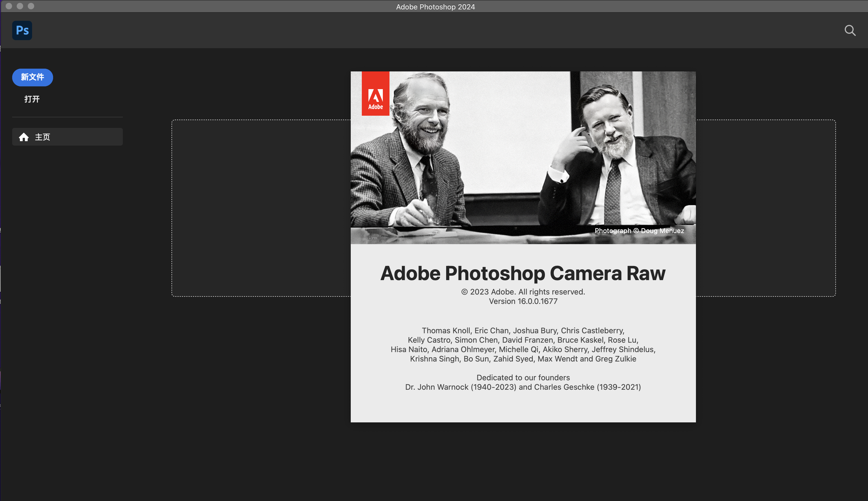The width and height of the screenshot is (868, 501).
Task: Click the © 2023 Adobe copyright line
Action: [523, 292]
